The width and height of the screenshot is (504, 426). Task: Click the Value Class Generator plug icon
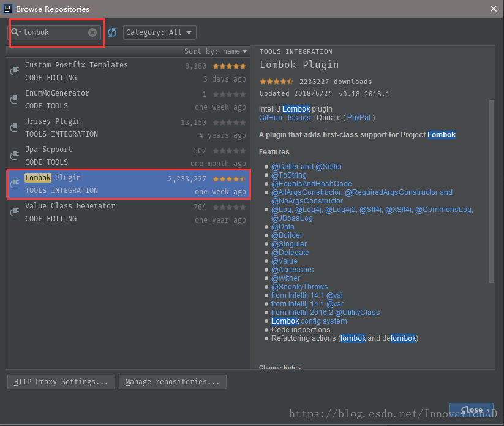pyautogui.click(x=15, y=212)
